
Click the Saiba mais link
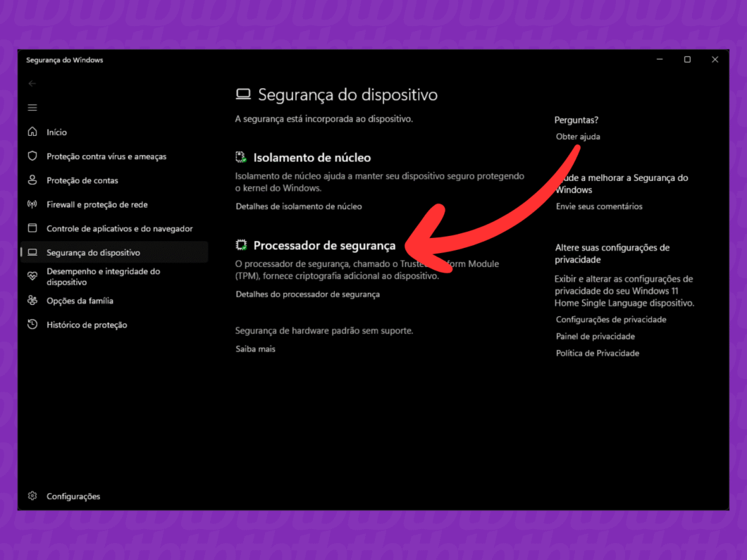click(x=255, y=349)
